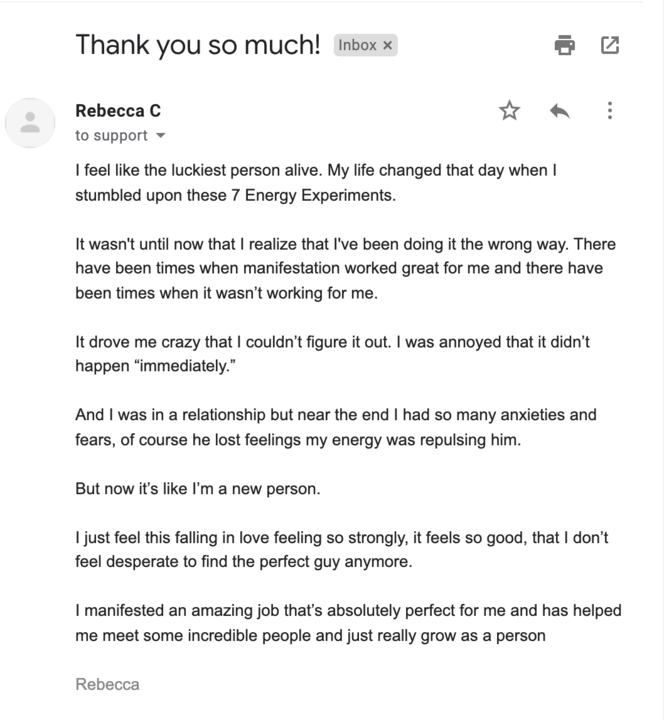Click the line 'But now it's like I'm a new person'

tap(198, 489)
